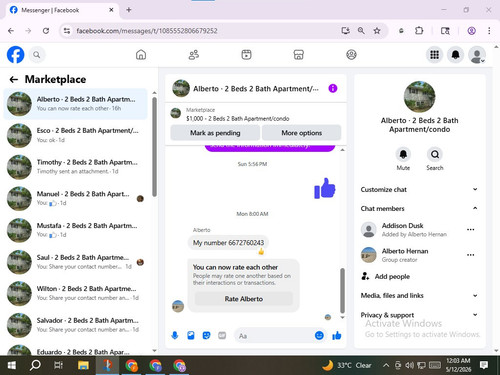Viewport: 500px width, 375px height.
Task: Click the Rate Alberto button
Action: pos(244,299)
